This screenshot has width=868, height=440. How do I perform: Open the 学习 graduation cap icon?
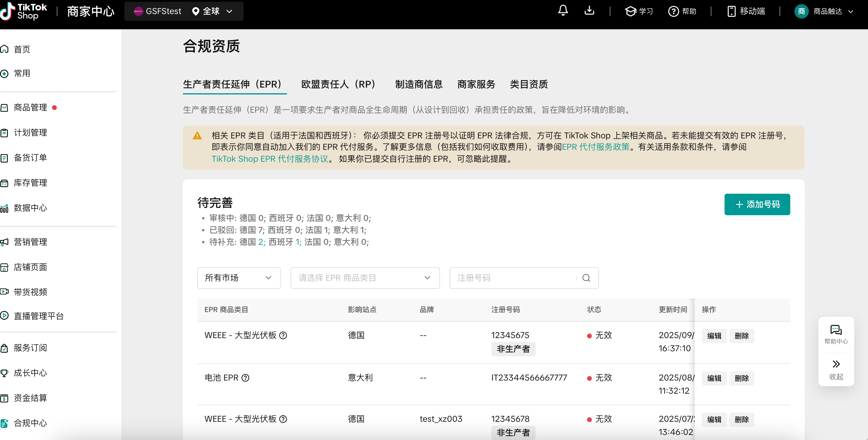click(x=630, y=11)
